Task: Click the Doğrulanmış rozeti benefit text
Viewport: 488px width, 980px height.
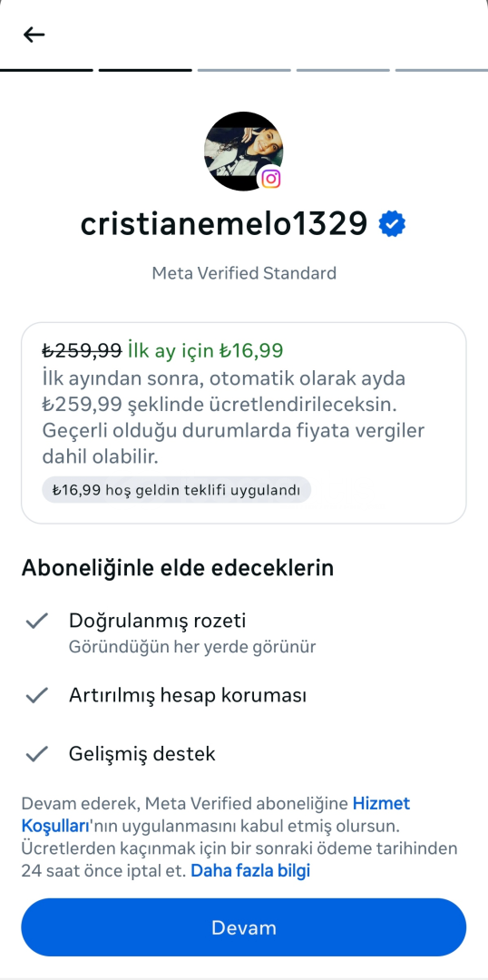Action: (158, 621)
